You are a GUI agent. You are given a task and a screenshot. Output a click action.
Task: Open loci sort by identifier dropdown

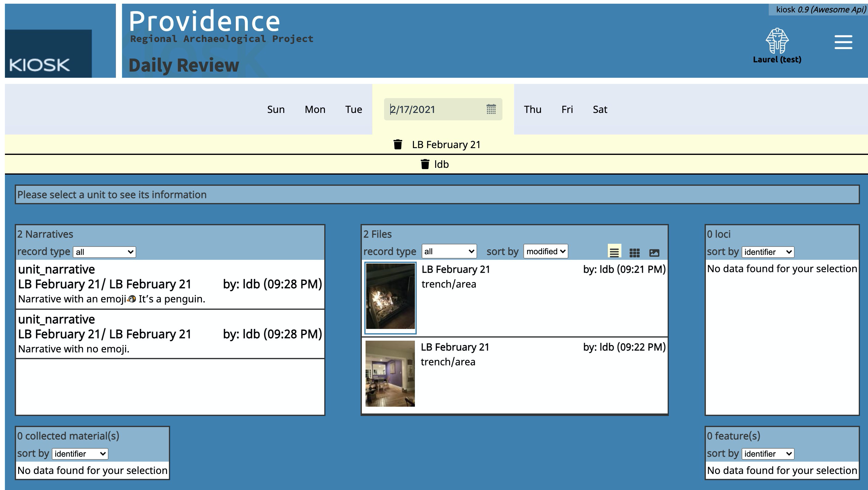pyautogui.click(x=768, y=252)
